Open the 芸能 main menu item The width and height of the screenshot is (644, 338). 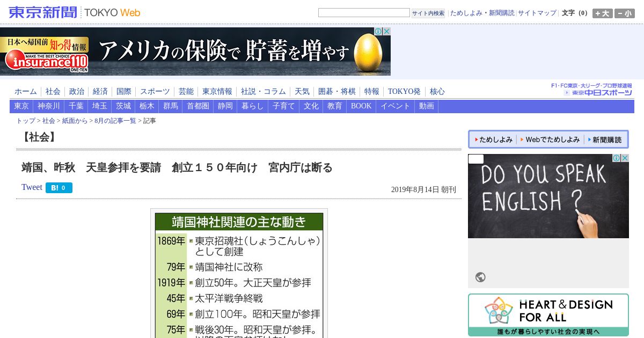click(x=186, y=92)
